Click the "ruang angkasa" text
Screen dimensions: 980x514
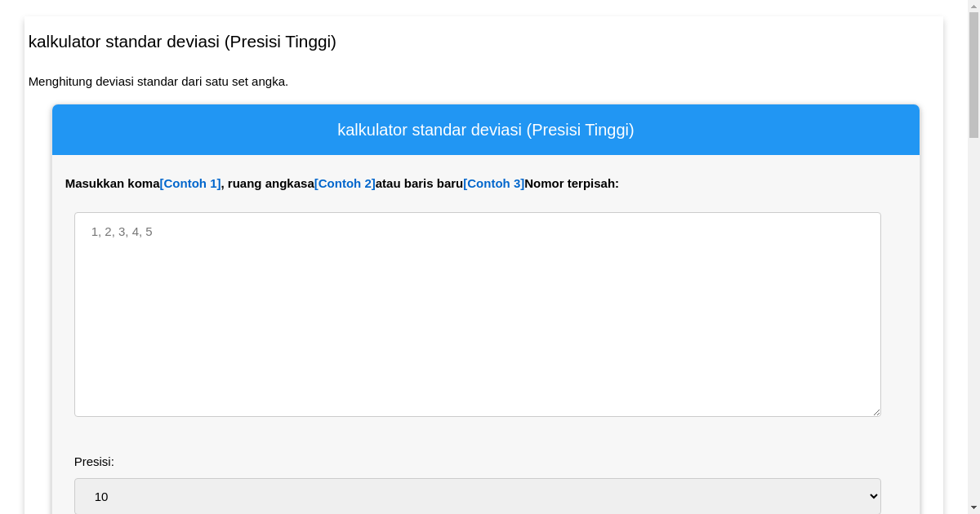coord(270,184)
